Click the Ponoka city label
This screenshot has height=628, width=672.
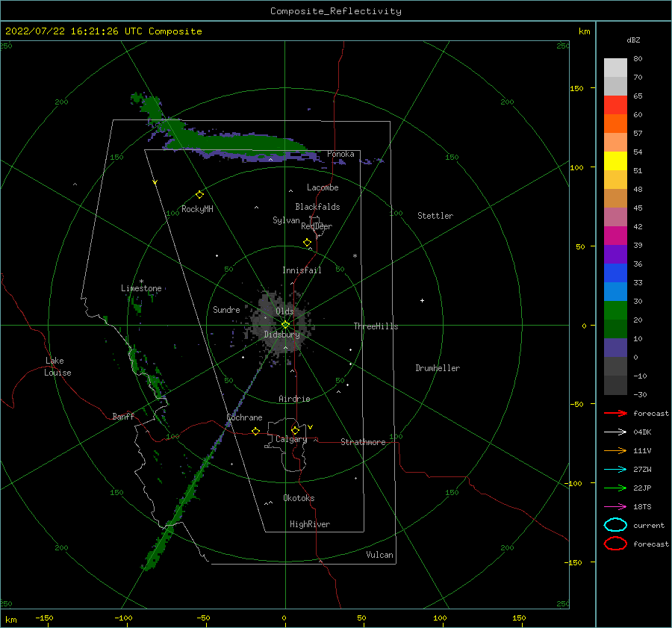(x=340, y=154)
